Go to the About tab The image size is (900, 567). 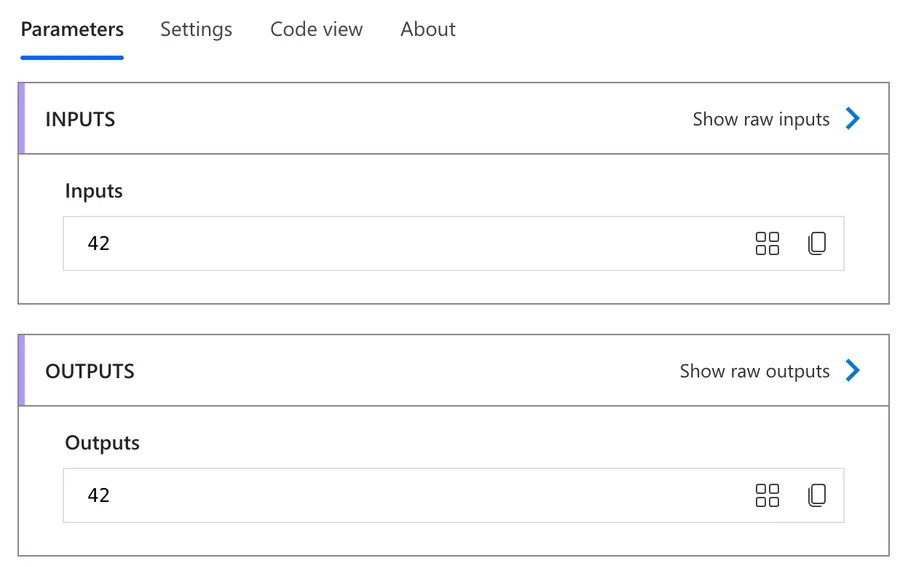click(x=428, y=29)
